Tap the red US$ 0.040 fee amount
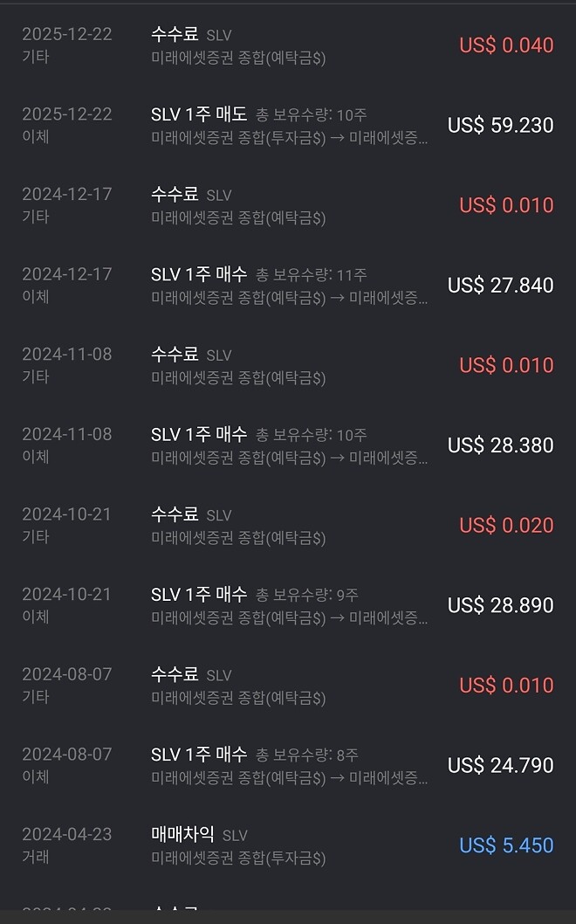This screenshot has height=924, width=576. click(x=506, y=45)
